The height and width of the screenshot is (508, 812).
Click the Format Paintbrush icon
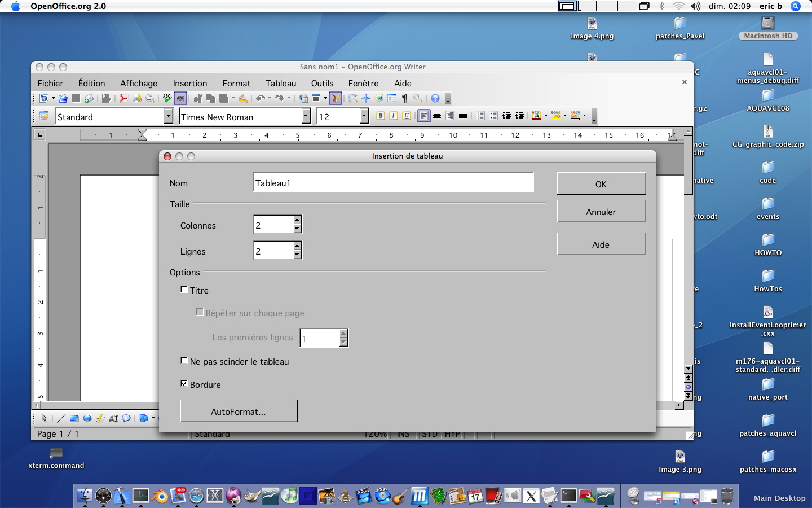(x=243, y=98)
